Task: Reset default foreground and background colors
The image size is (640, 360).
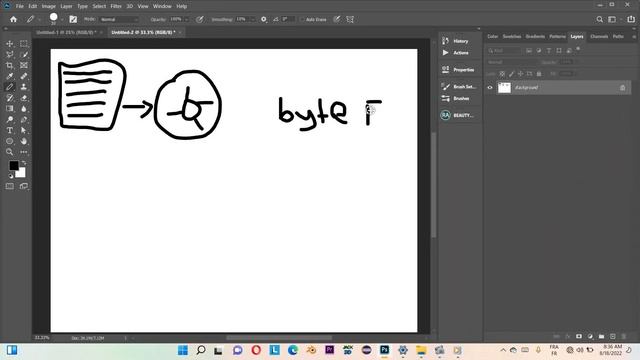Action: (11, 176)
